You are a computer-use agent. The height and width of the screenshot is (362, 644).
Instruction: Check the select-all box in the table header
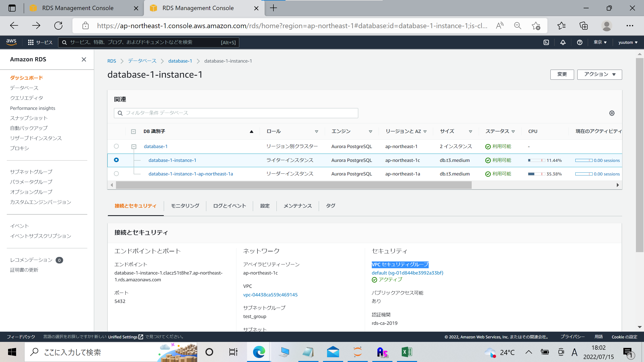pyautogui.click(x=133, y=131)
